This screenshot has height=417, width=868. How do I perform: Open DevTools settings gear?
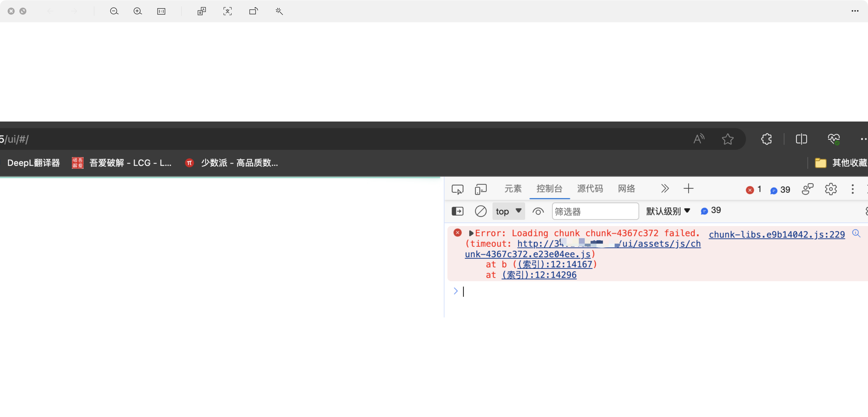[x=830, y=189]
